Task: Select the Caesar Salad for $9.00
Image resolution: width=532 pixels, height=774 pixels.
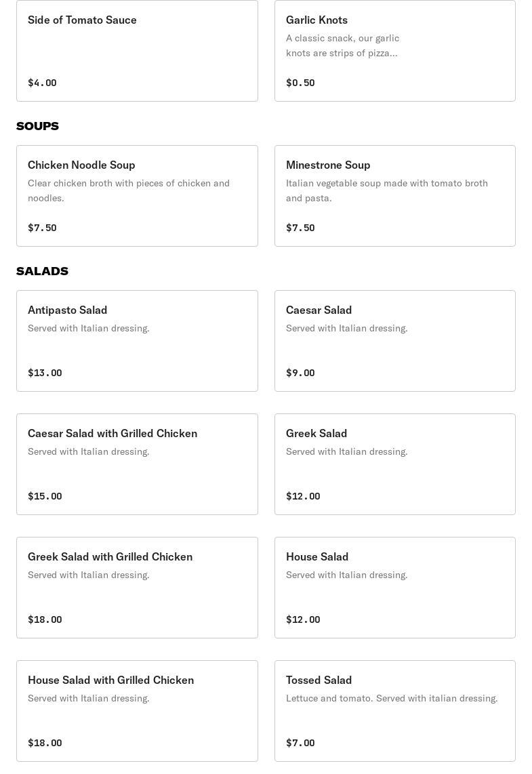Action: point(394,341)
